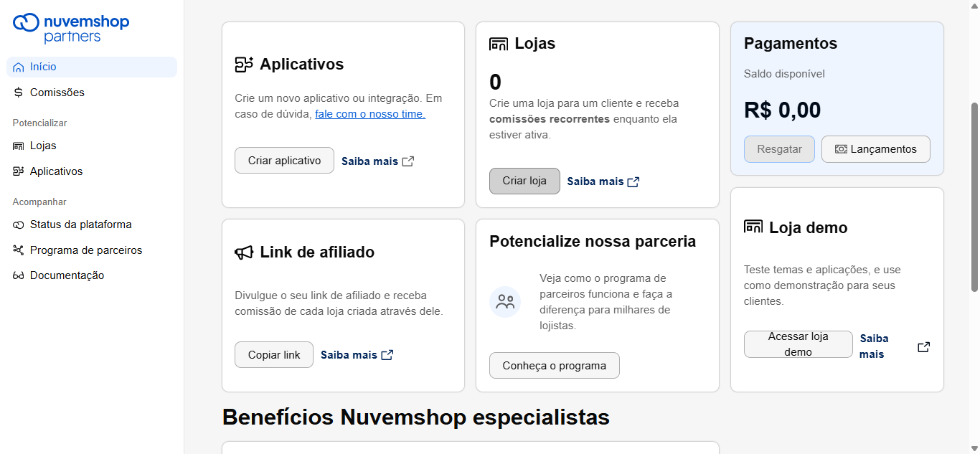Click the Nuvemshop Partners logo
This screenshot has height=454, width=980.
[x=71, y=27]
